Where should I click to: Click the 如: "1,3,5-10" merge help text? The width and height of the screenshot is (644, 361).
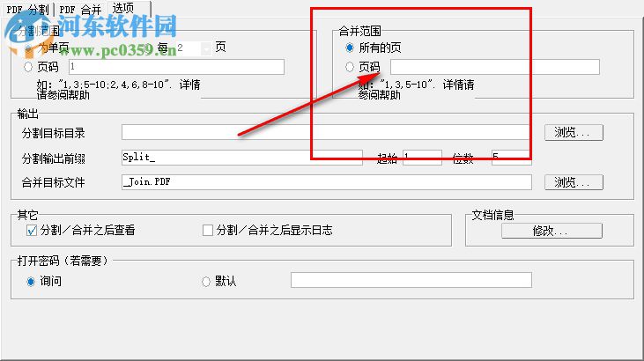[416, 90]
